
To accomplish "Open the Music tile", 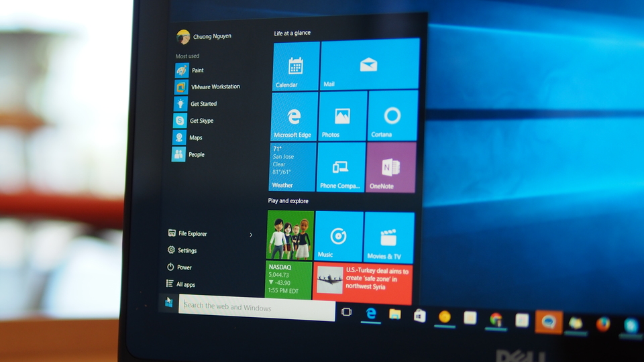I will (339, 236).
